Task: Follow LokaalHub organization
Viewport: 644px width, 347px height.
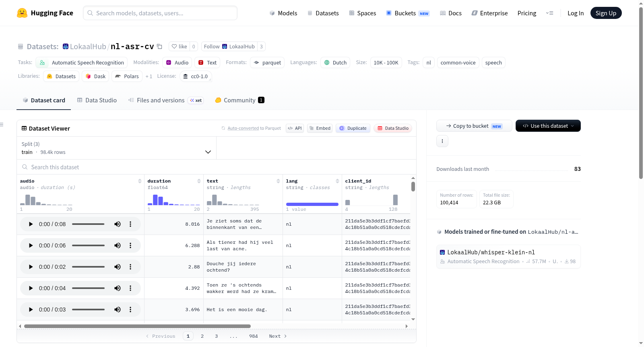Action: pos(229,46)
